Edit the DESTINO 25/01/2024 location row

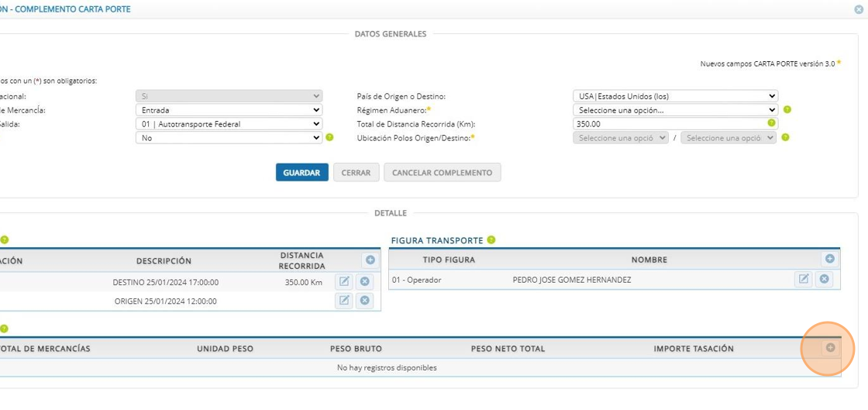pyautogui.click(x=344, y=282)
